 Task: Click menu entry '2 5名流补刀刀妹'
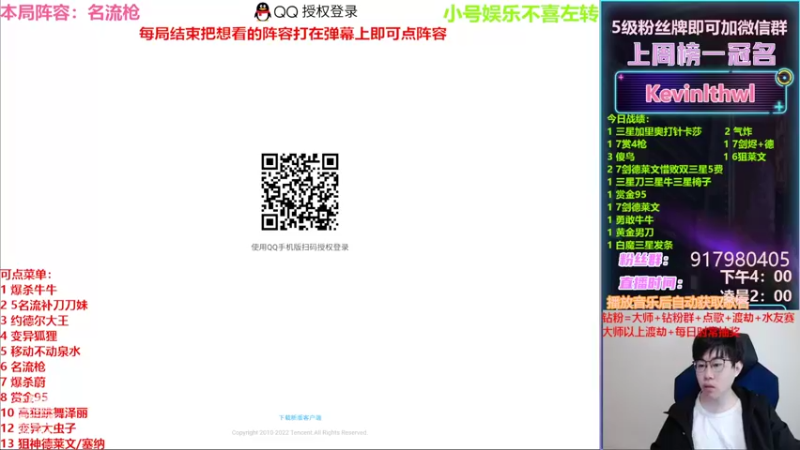pyautogui.click(x=44, y=305)
